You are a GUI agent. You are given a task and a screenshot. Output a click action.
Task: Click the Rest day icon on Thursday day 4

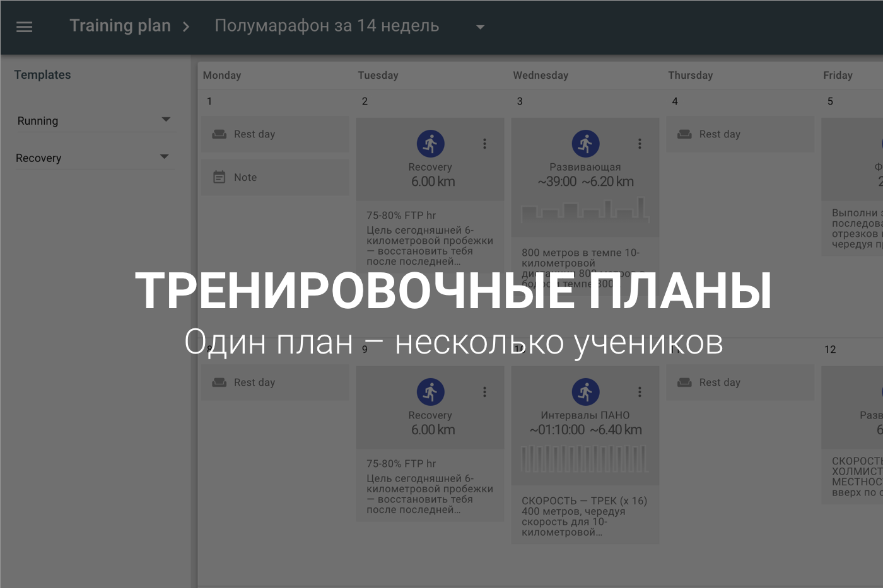coord(683,134)
